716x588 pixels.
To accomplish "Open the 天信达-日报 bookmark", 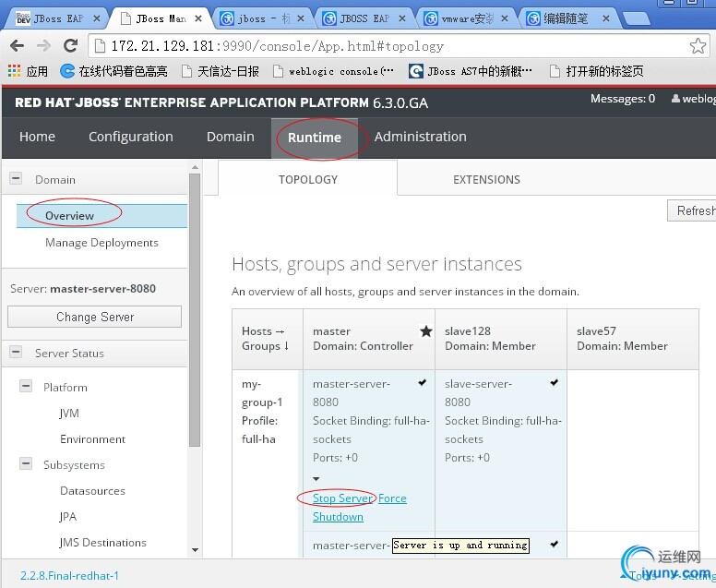I will point(221,71).
